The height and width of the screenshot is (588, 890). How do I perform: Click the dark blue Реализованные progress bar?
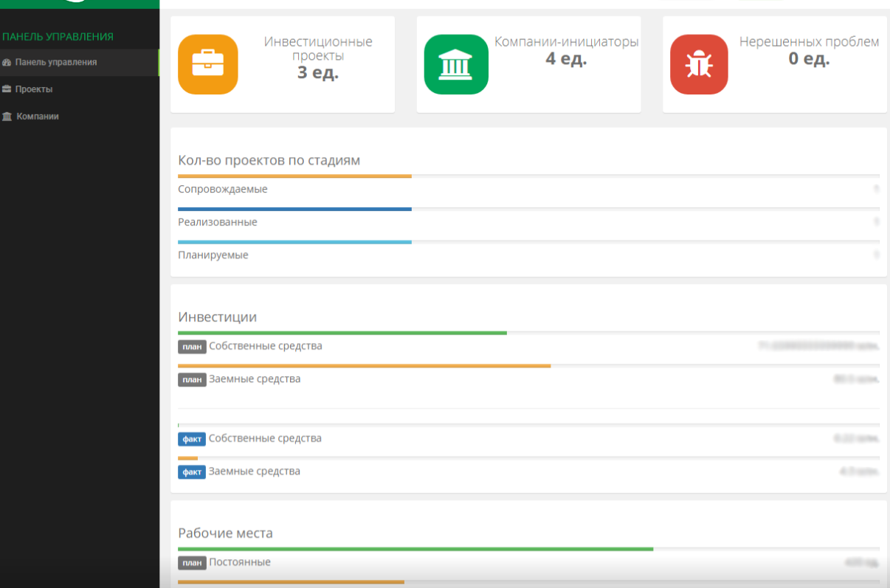tap(294, 210)
